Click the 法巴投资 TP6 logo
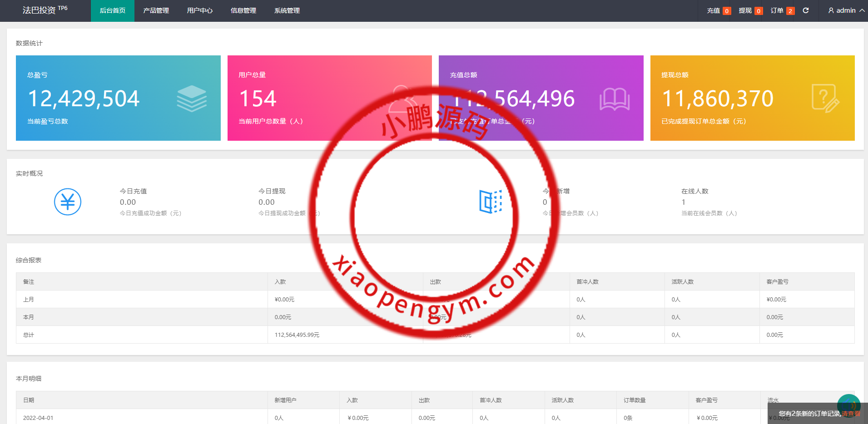This screenshot has width=868, height=424. tap(45, 10)
